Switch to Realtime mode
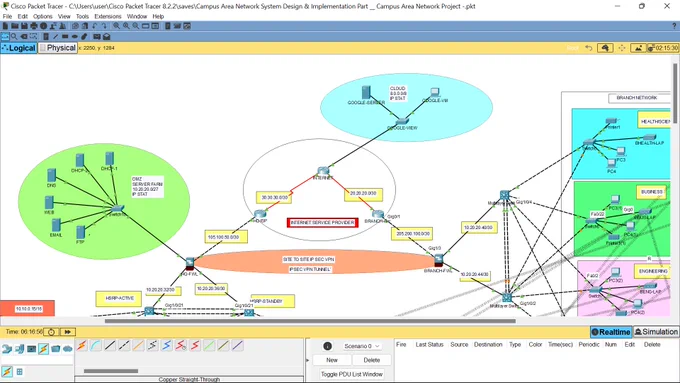Screen dimensions: 680x383 [611, 332]
